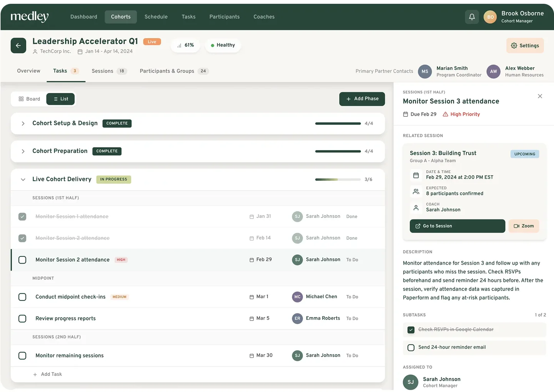
Task: Check Monitor remaining sessions task
Action: pyautogui.click(x=22, y=356)
